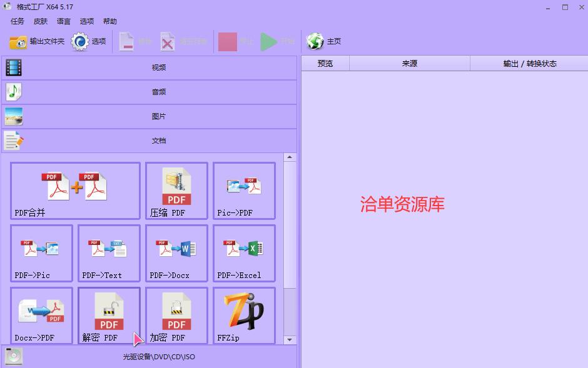Choose the PDF->Excel converter
This screenshot has width=588, height=368.
coord(244,253)
